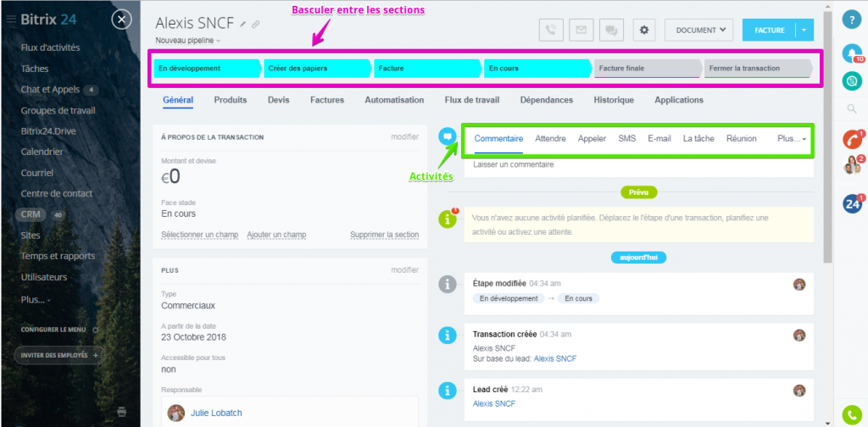Switch to Flux de travail tab

click(472, 100)
